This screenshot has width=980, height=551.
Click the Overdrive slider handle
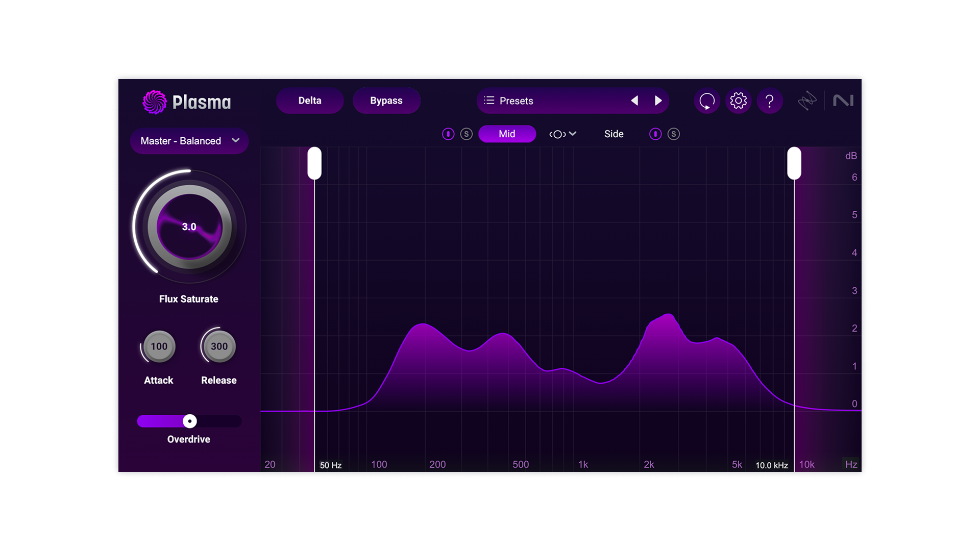[190, 421]
